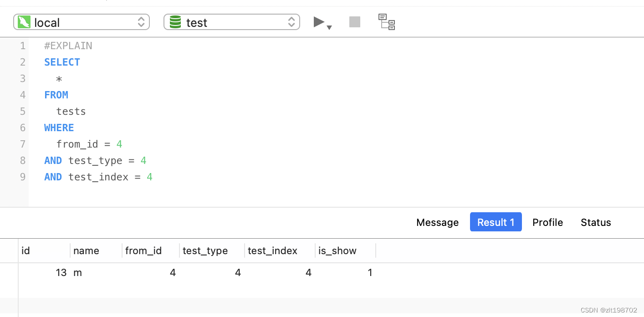
Task: Select the Result 1 tab
Action: (x=496, y=222)
